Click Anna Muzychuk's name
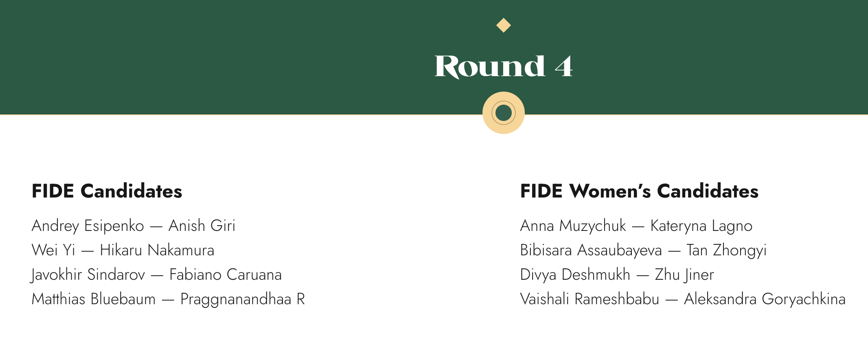 573,226
